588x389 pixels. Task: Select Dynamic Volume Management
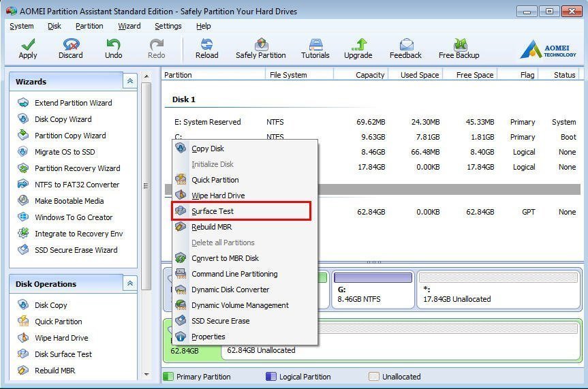245,305
